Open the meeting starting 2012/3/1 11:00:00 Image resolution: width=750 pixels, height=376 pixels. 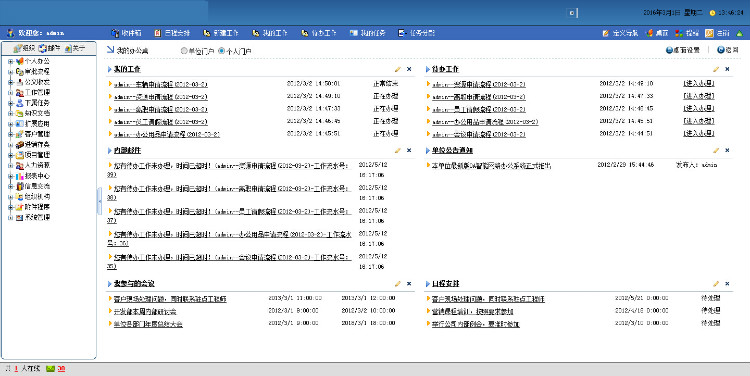[x=170, y=299]
